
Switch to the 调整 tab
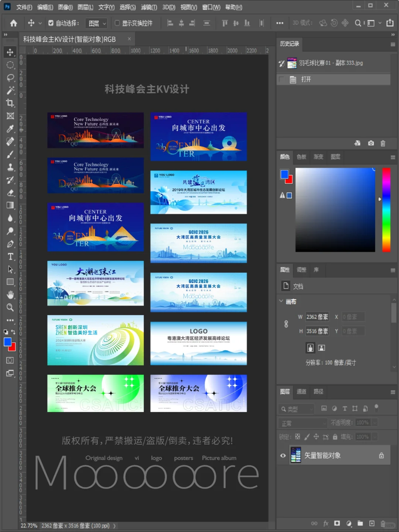(x=301, y=270)
